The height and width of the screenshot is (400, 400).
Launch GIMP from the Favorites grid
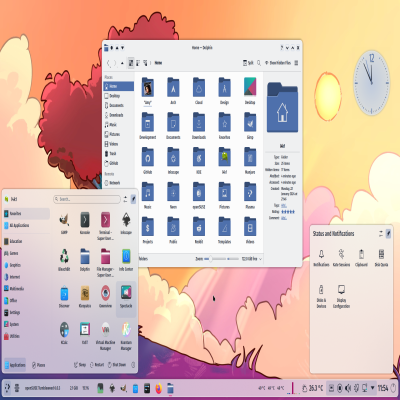pyautogui.click(x=64, y=223)
